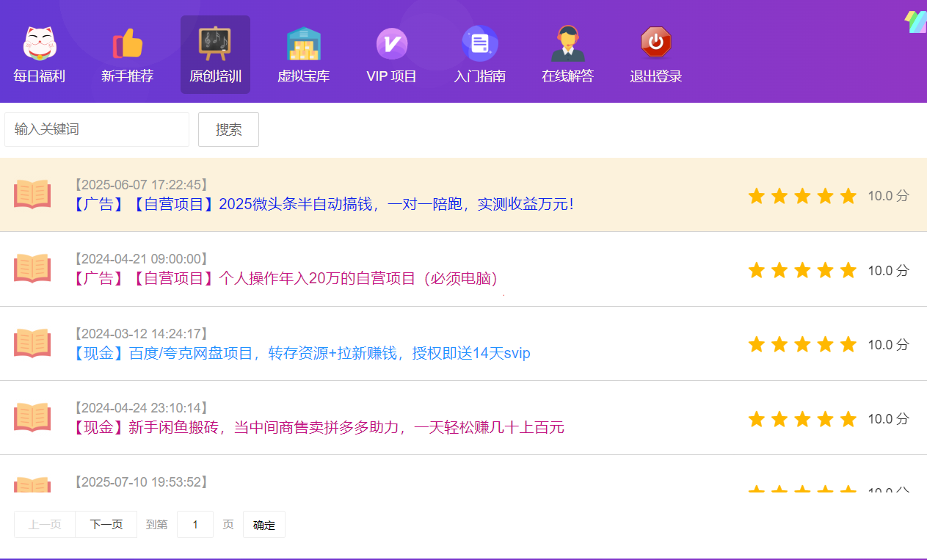Viewport: 927px width, 560px height.
Task: Click the 搜索 search button
Action: 228,129
